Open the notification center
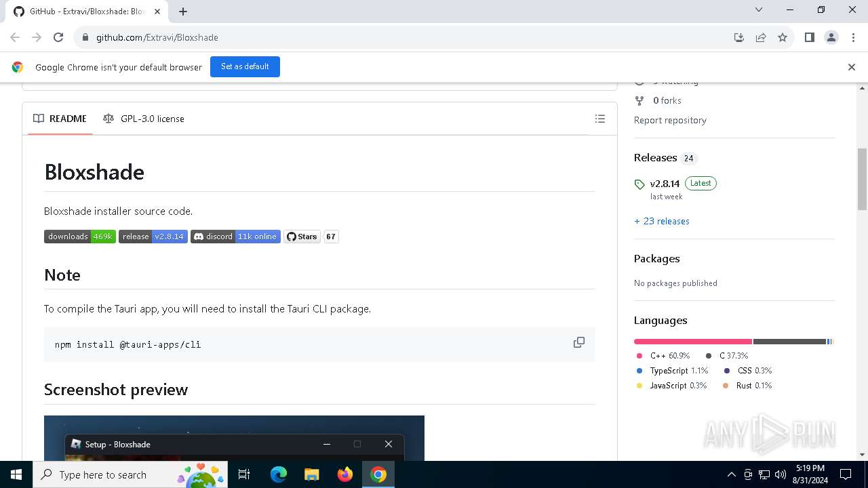 846,474
